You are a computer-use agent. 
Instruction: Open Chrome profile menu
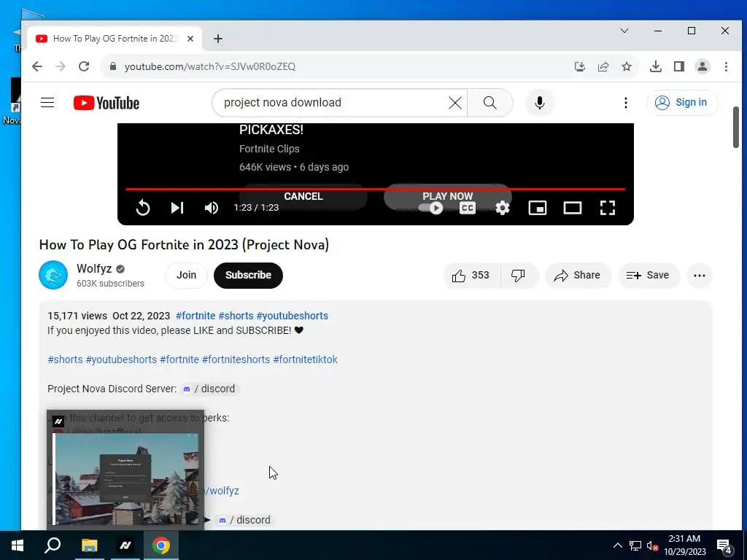[703, 66]
